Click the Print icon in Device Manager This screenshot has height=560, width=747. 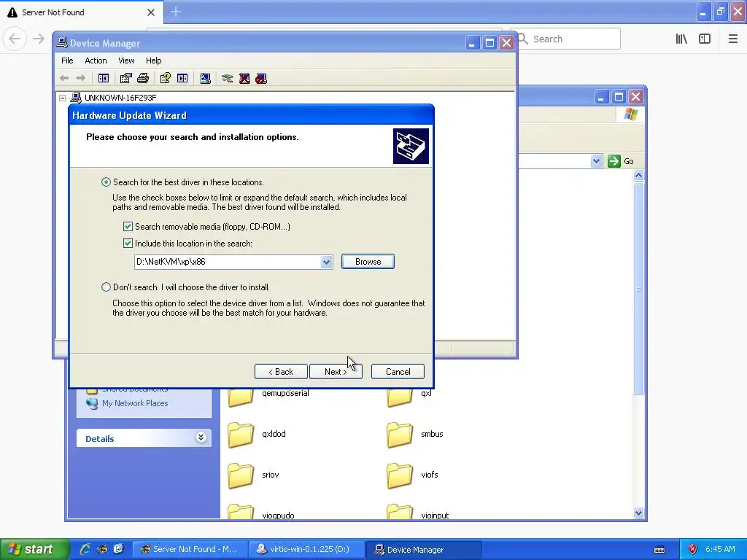tap(143, 78)
